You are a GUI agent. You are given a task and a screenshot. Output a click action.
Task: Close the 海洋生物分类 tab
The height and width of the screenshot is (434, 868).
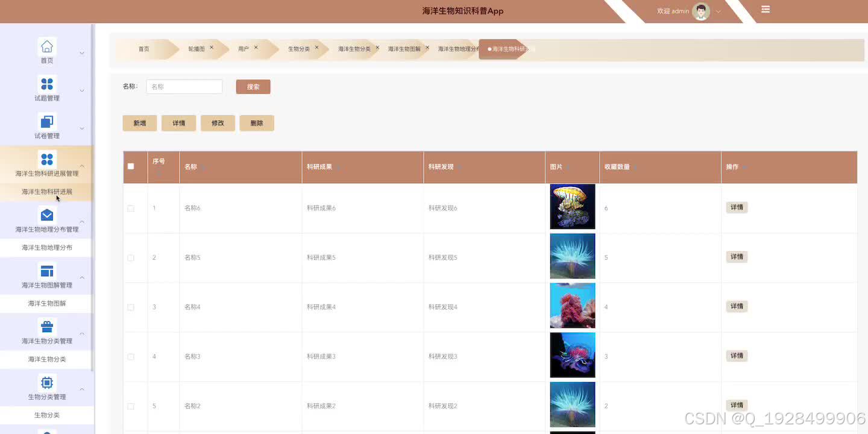pos(377,48)
